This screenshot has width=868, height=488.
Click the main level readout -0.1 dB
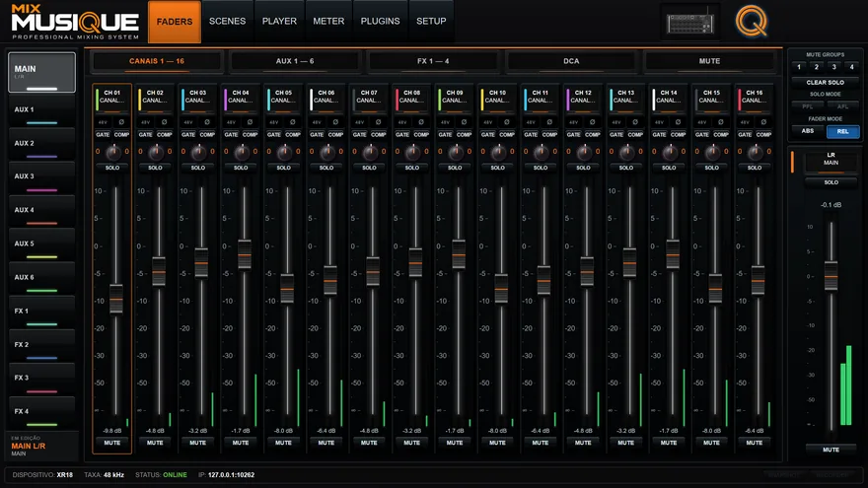pos(831,205)
